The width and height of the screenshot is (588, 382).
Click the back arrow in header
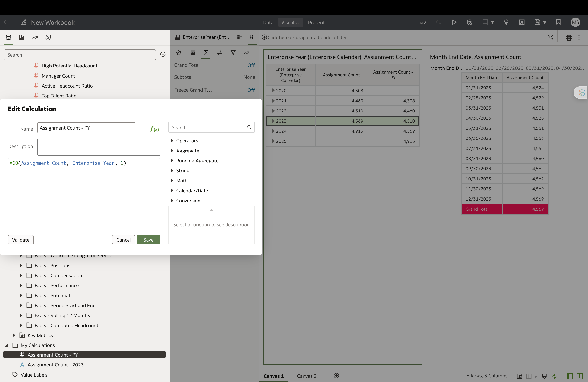[x=7, y=22]
